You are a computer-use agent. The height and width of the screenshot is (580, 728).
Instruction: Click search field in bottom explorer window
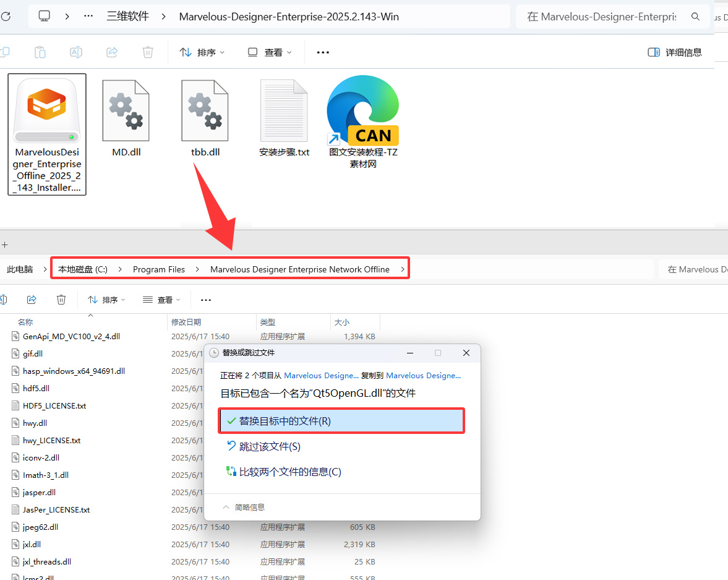693,269
